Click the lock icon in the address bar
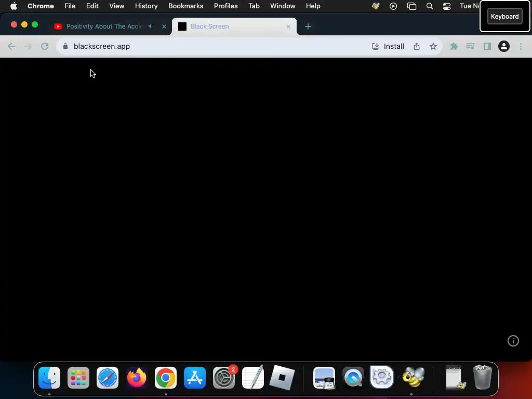 pos(65,46)
